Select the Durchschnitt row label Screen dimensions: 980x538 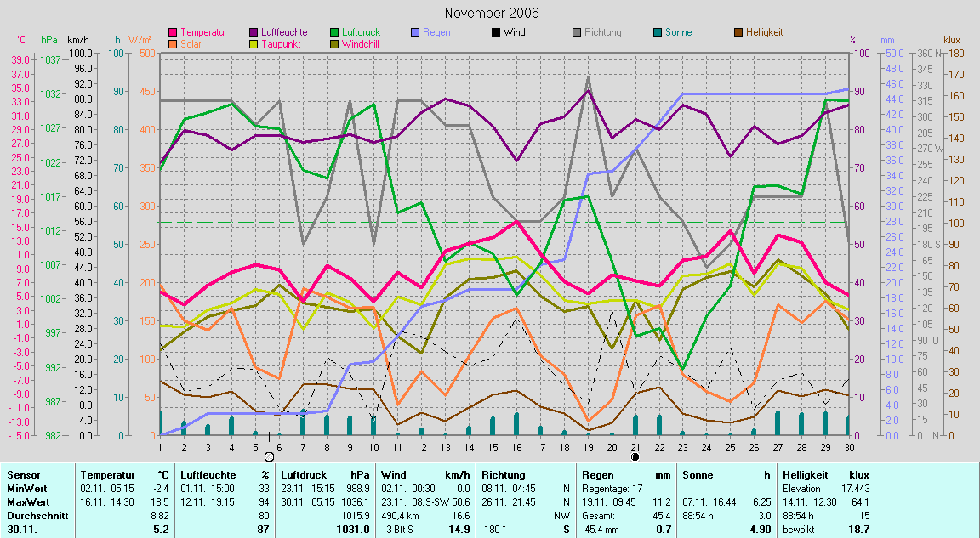(x=32, y=515)
